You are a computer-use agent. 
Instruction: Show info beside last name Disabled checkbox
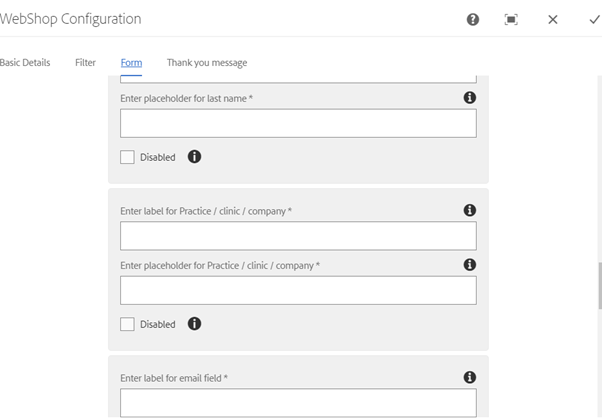[194, 157]
